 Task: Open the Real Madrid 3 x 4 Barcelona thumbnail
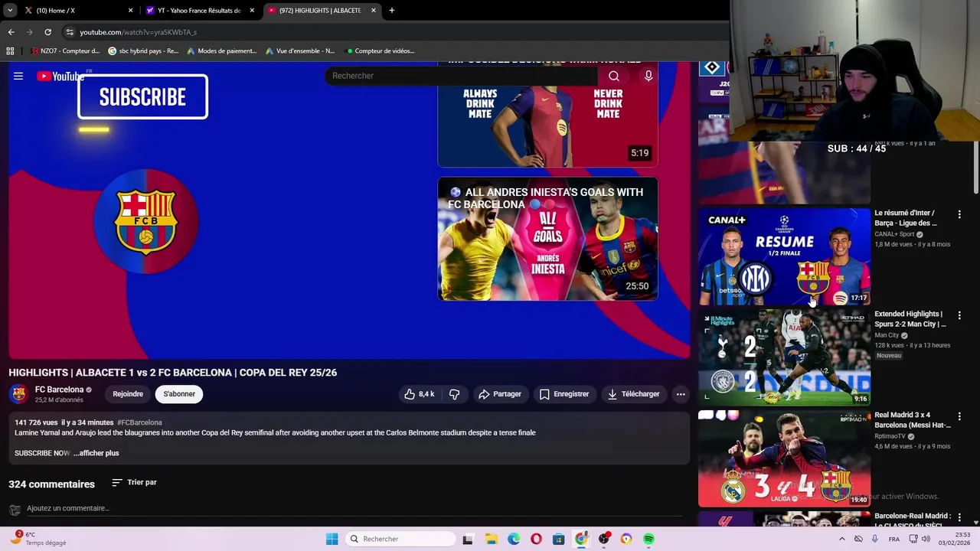[784, 458]
